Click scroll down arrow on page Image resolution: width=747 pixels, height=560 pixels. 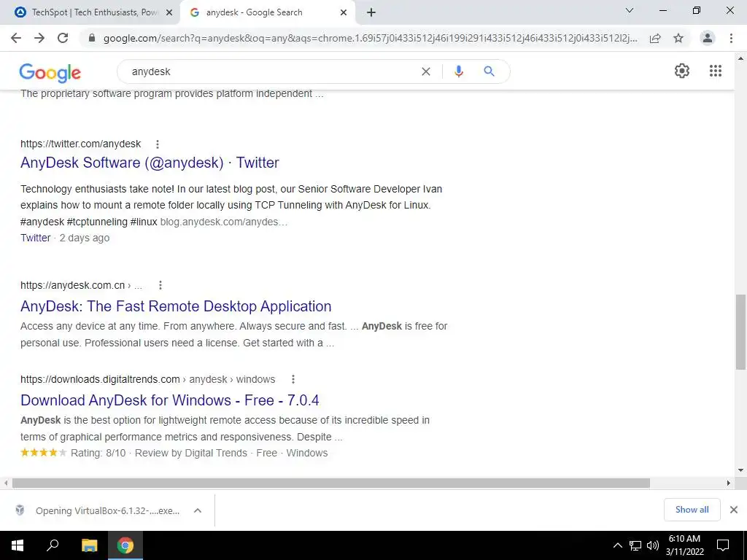pyautogui.click(x=740, y=470)
